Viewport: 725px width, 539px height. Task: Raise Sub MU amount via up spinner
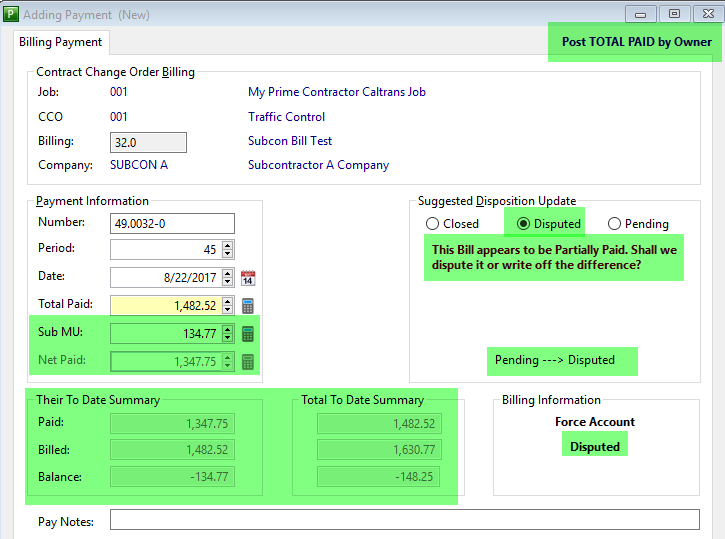227,330
